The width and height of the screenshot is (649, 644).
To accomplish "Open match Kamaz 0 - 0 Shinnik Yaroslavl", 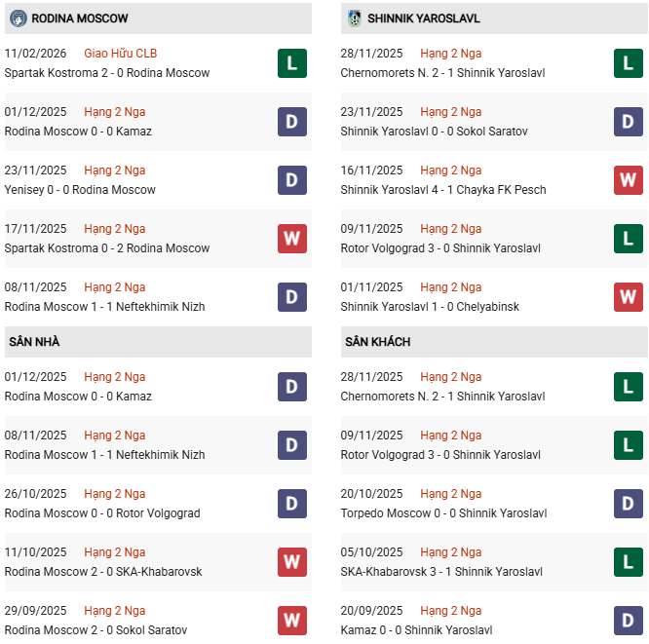I will click(x=416, y=630).
